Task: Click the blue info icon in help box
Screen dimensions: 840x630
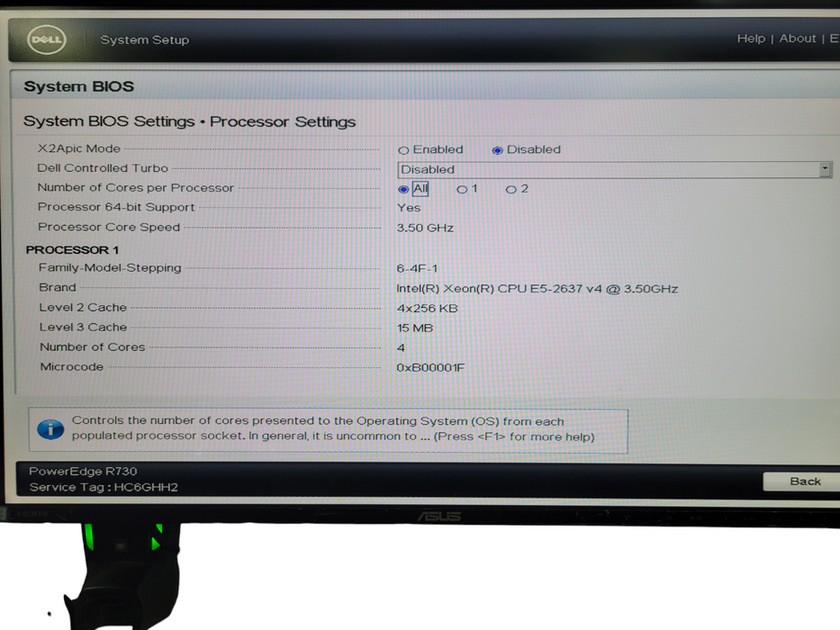Action: pos(51,429)
